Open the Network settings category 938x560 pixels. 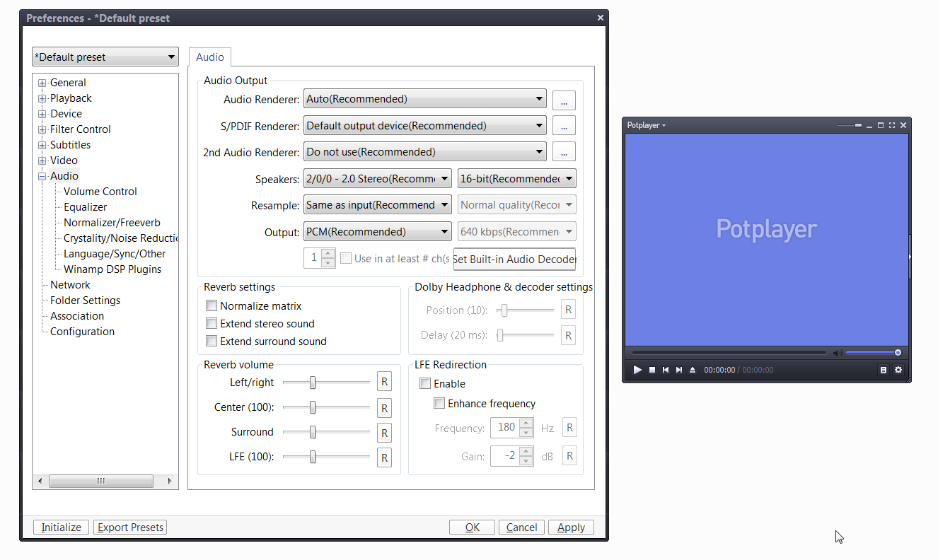[x=70, y=285]
